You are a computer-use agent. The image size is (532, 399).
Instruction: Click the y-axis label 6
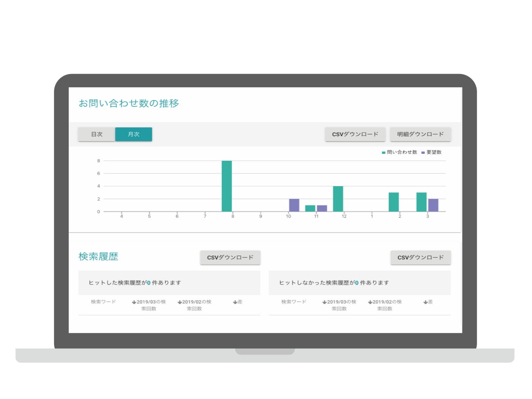[x=98, y=173]
